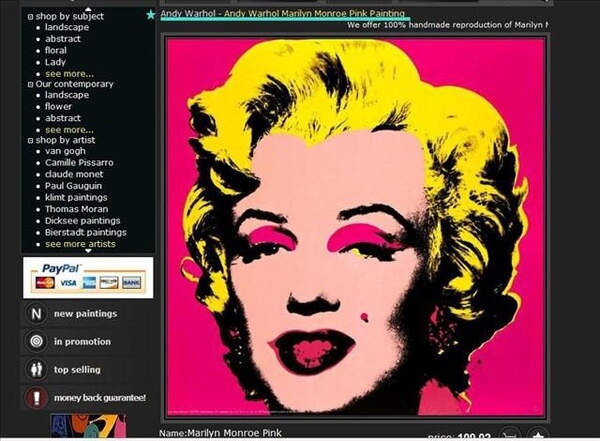The width and height of the screenshot is (600, 441).
Task: Select Lady under shop by subject
Action: tap(56, 62)
